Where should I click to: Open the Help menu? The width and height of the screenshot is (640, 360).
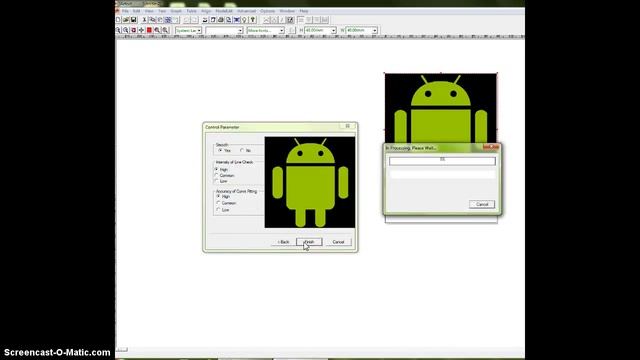(304, 11)
